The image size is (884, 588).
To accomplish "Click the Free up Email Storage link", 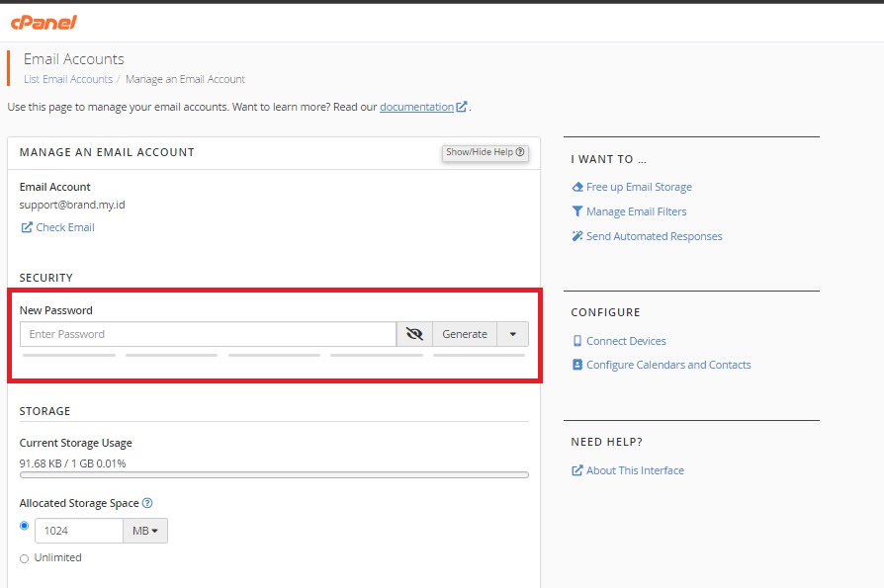I will point(639,187).
